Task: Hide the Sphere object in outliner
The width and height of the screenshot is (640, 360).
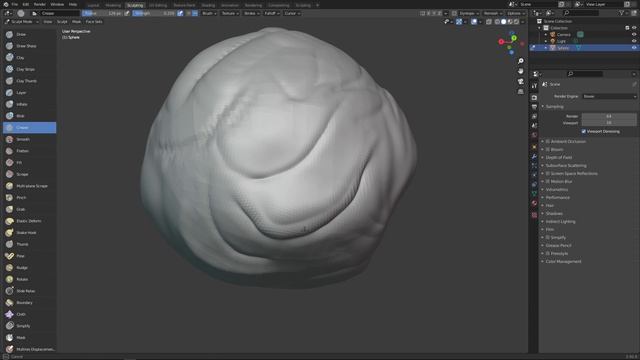Action: 634,48
